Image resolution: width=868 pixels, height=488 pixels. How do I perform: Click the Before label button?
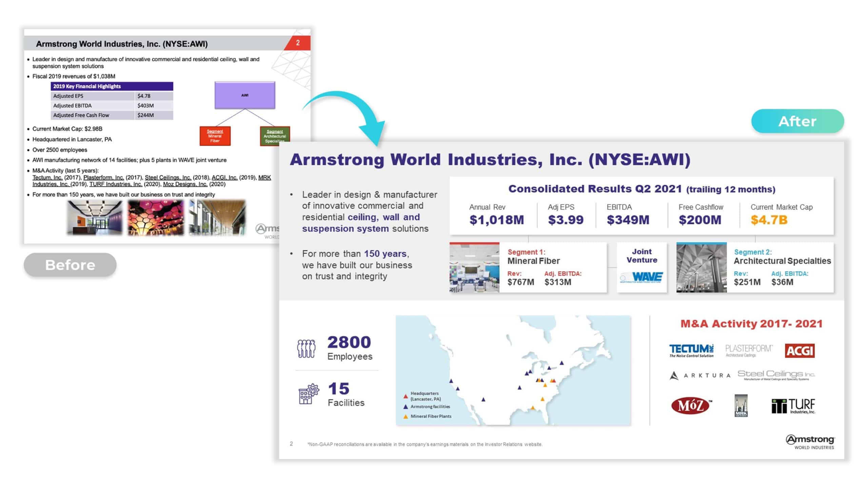click(70, 265)
